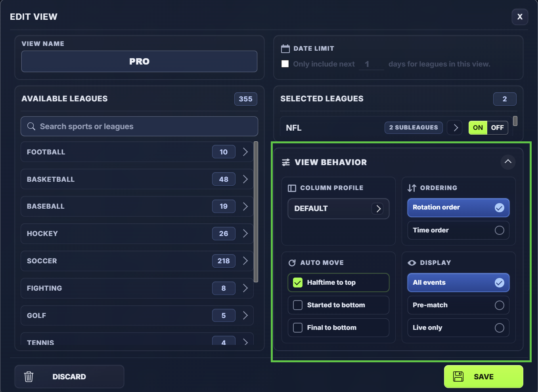Viewport: 538px width, 392px height.
Task: Turn NFL league OFF
Action: (498, 127)
